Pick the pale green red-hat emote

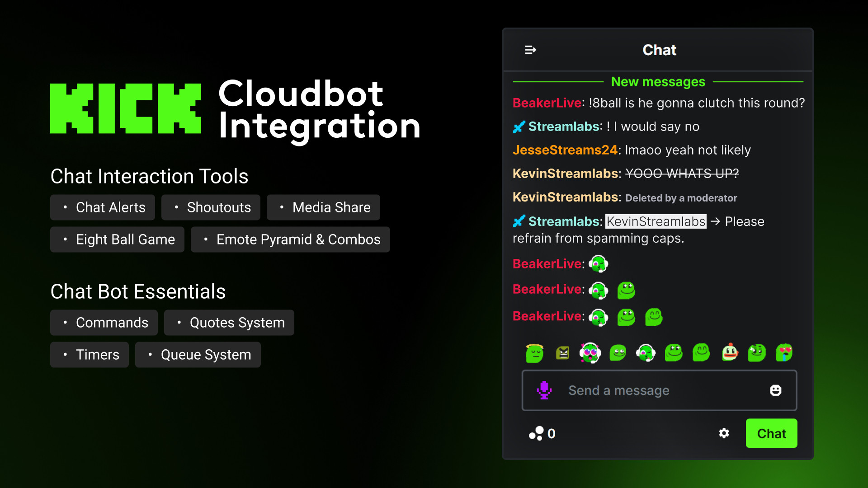click(x=730, y=352)
